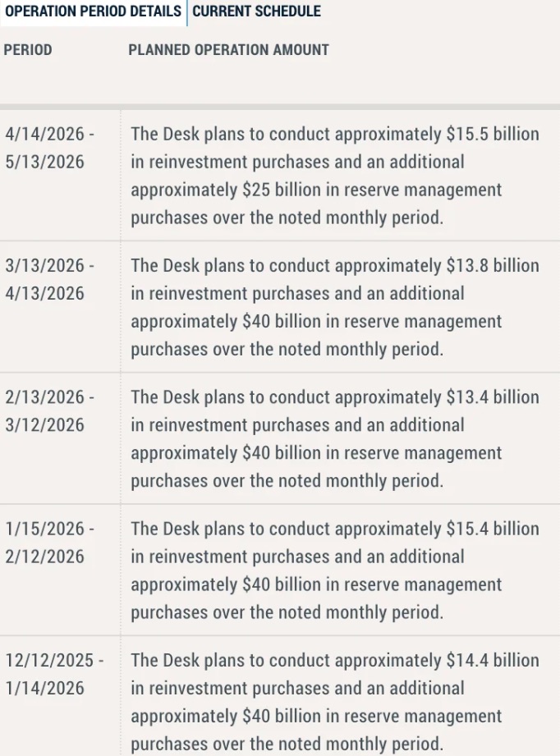Select the 4/14/2026 - 5/13/2026 period cell

[x=49, y=148]
